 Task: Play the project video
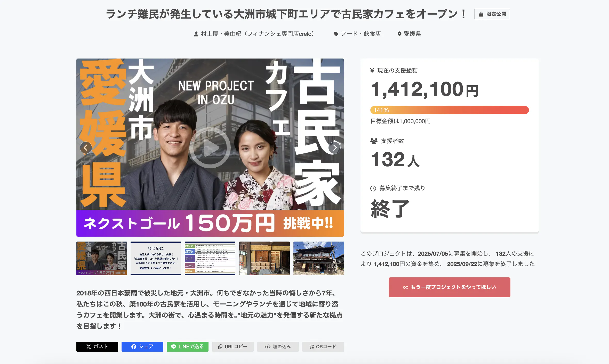tap(210, 148)
